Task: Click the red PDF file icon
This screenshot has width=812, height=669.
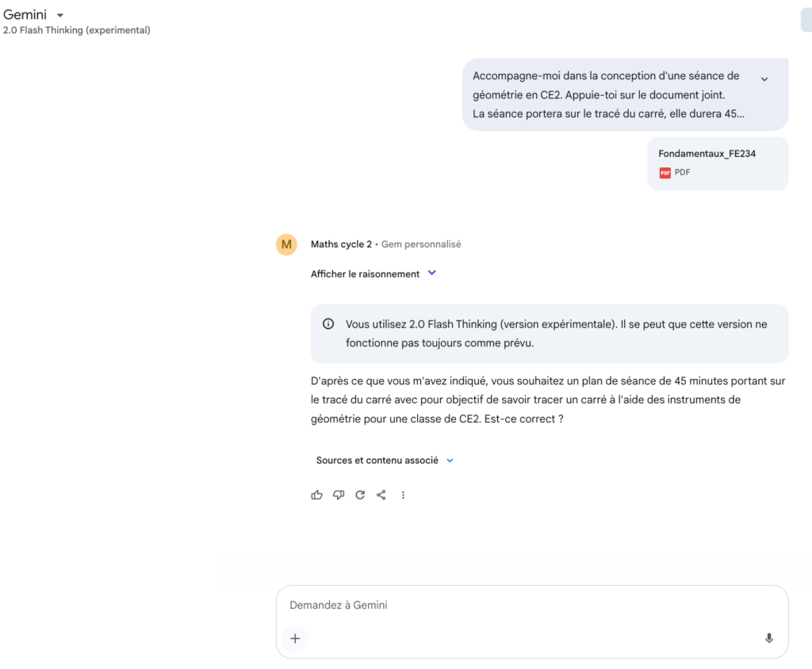Action: [665, 172]
